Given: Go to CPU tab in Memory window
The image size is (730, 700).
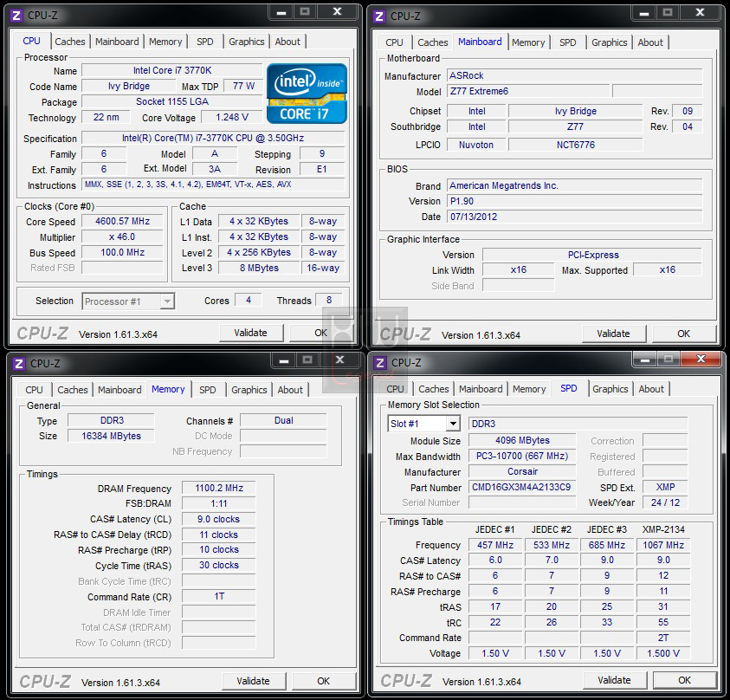Looking at the screenshot, I should point(34,390).
